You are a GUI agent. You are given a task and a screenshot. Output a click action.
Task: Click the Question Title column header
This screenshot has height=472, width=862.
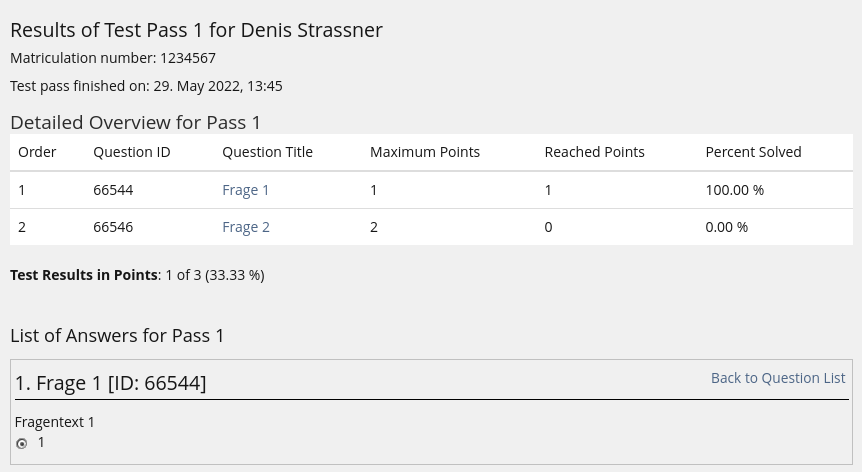pos(267,152)
